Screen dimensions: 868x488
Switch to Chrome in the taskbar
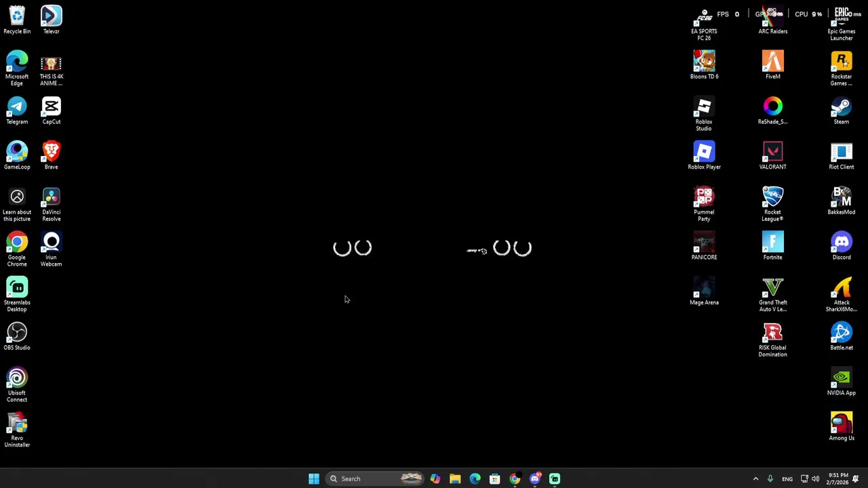[x=515, y=479]
